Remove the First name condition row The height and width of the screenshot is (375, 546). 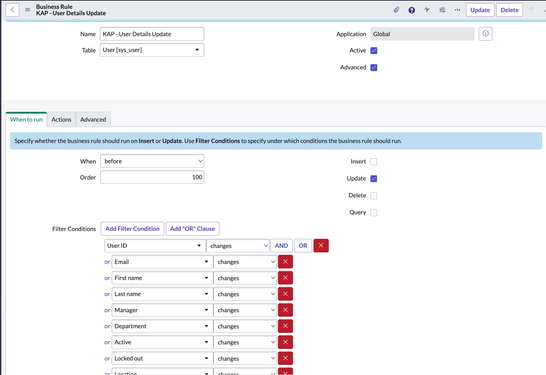click(x=285, y=278)
